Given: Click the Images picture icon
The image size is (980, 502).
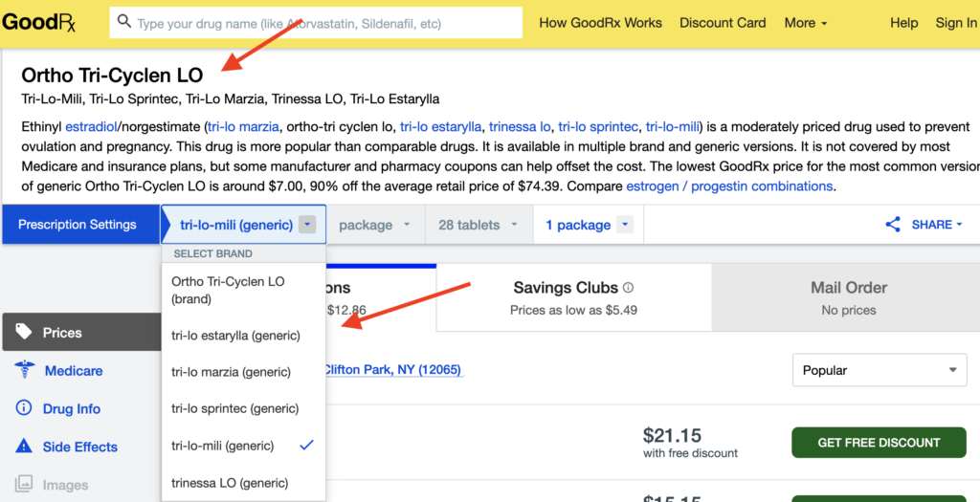Looking at the screenshot, I should (24, 483).
